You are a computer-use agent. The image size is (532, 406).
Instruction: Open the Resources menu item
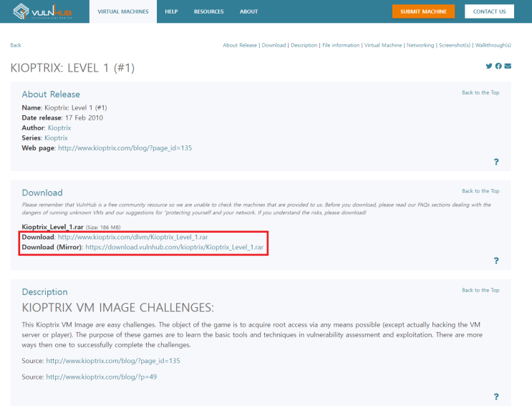208,11
